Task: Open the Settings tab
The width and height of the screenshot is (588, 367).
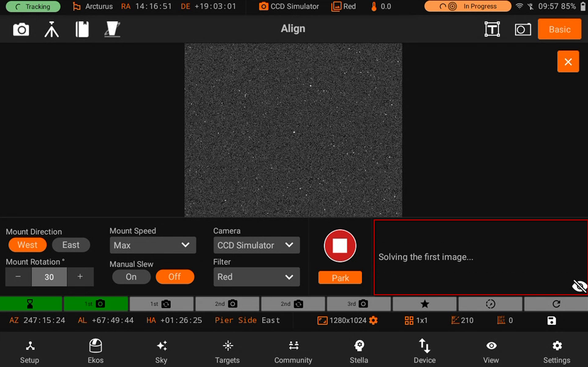Action: (557, 351)
